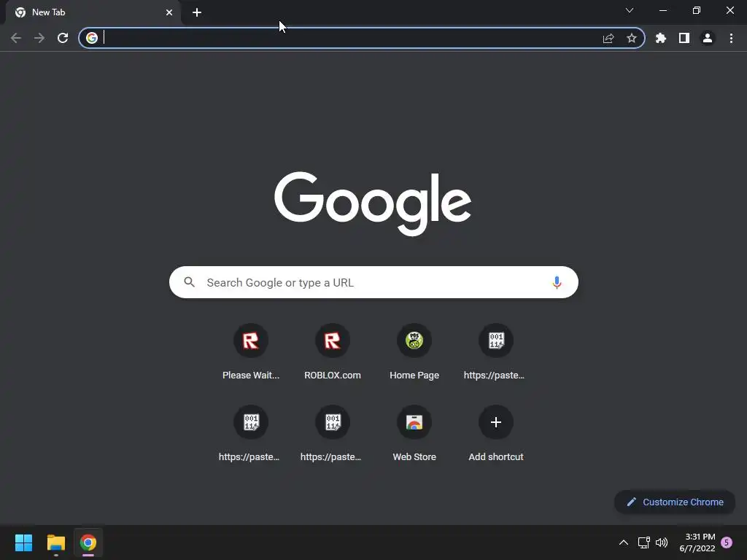Open Customize Chrome
The image size is (747, 560).
click(x=675, y=502)
